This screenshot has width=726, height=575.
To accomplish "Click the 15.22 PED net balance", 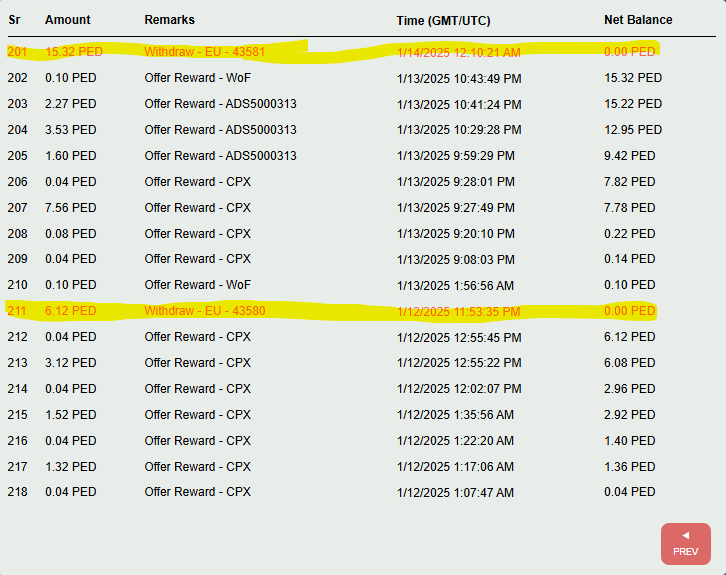I will coord(633,104).
